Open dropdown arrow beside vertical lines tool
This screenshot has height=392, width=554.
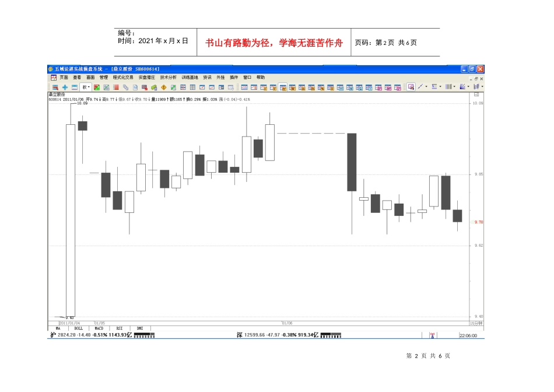click(x=454, y=86)
